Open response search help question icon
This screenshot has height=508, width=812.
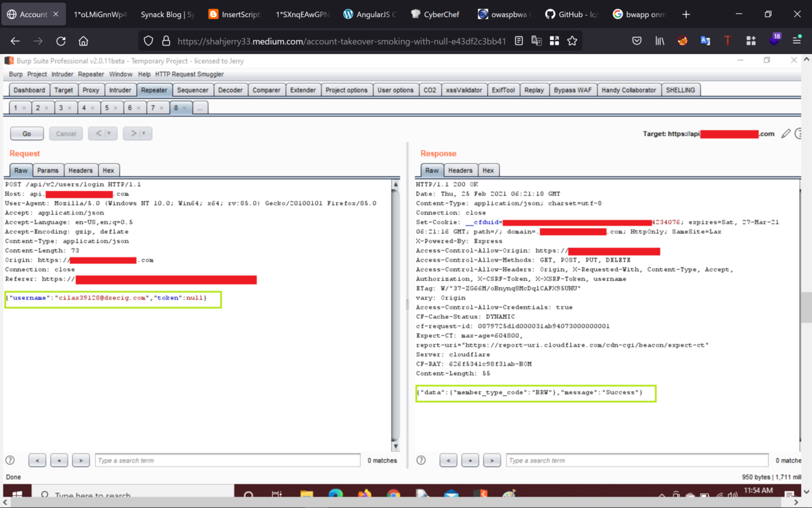click(421, 460)
